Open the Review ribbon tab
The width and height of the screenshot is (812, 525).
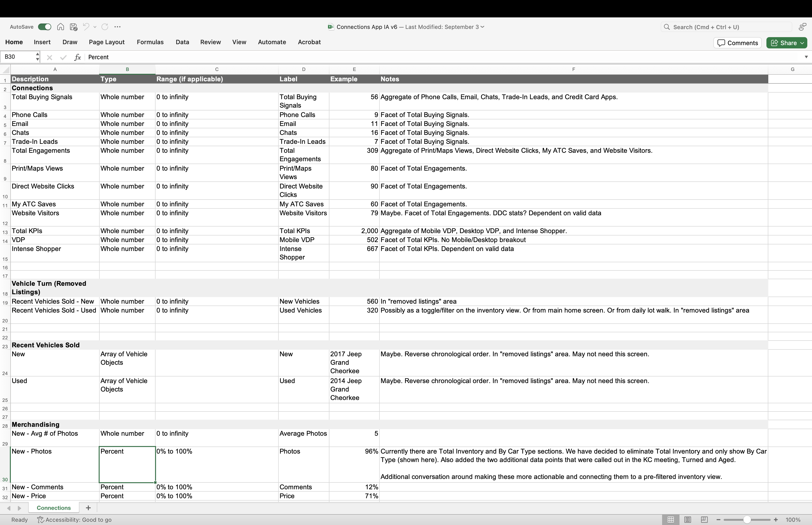tap(211, 42)
